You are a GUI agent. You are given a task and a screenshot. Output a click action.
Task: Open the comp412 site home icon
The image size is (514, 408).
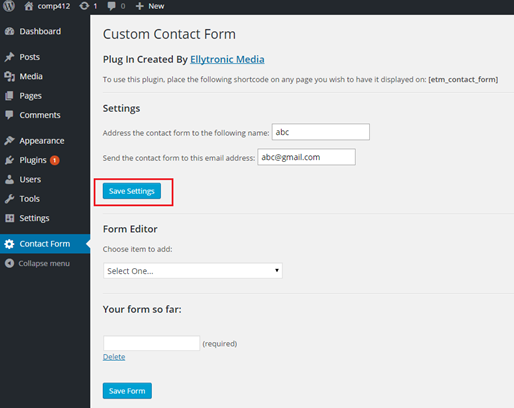click(29, 6)
